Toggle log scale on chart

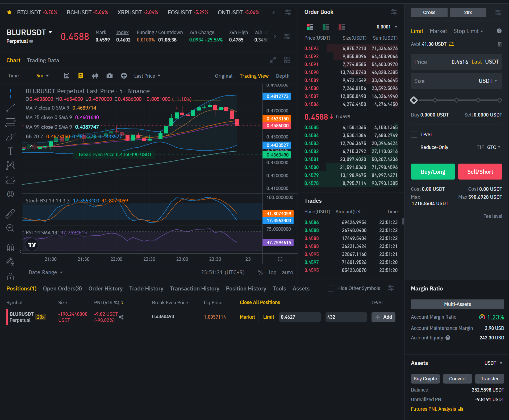273,272
